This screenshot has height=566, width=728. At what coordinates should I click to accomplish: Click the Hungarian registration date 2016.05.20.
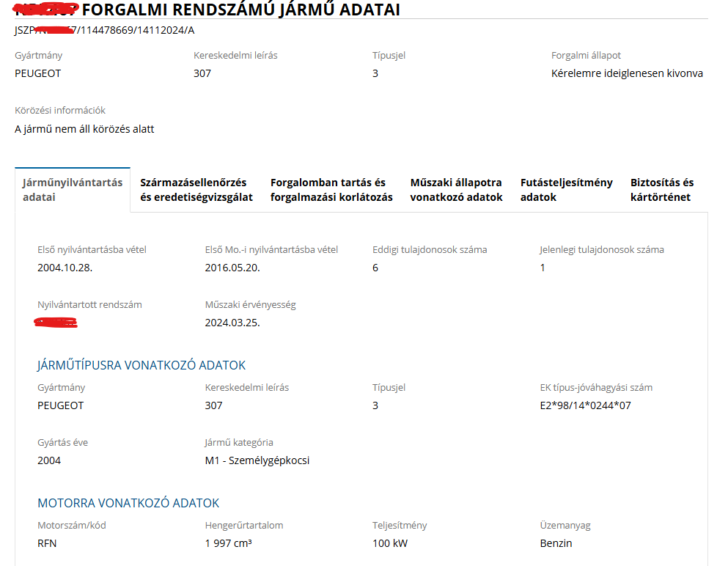point(232,268)
